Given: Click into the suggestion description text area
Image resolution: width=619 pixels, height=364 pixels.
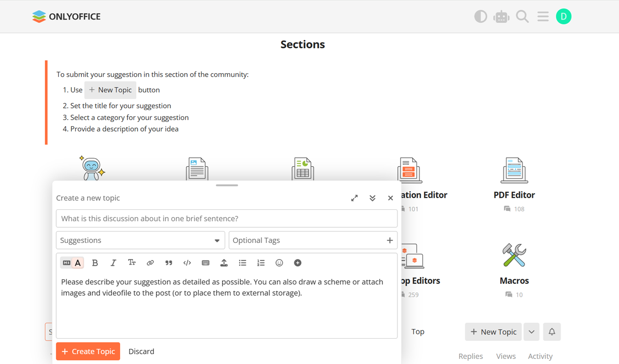Looking at the screenshot, I should coord(227,305).
